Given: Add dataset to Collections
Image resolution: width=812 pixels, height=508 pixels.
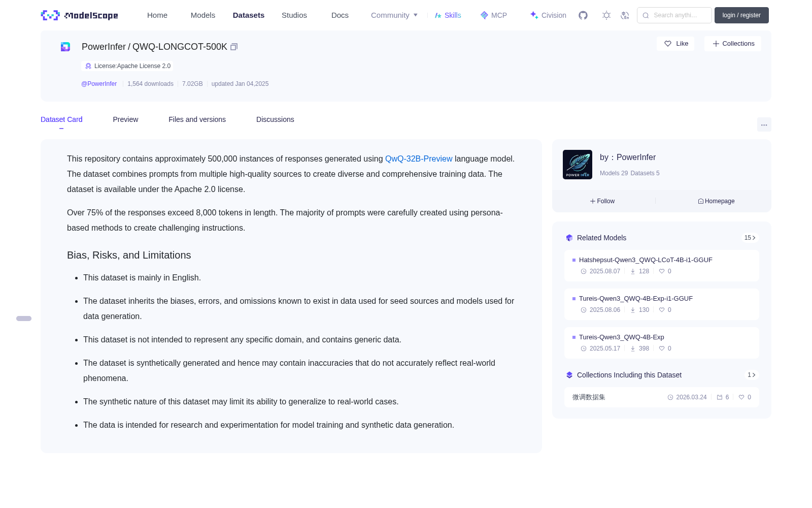Looking at the screenshot, I should coord(733,44).
